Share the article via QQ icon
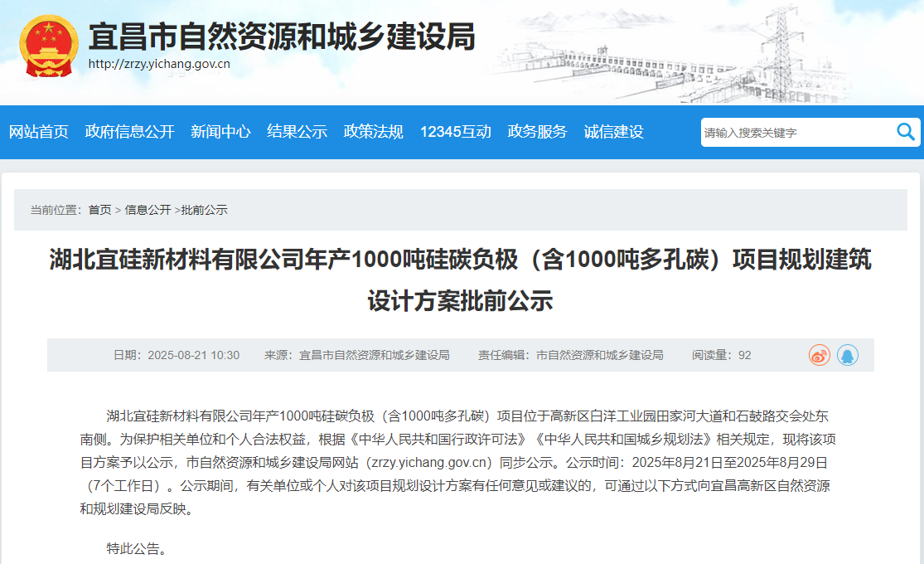Image resolution: width=924 pixels, height=564 pixels. coord(848,355)
